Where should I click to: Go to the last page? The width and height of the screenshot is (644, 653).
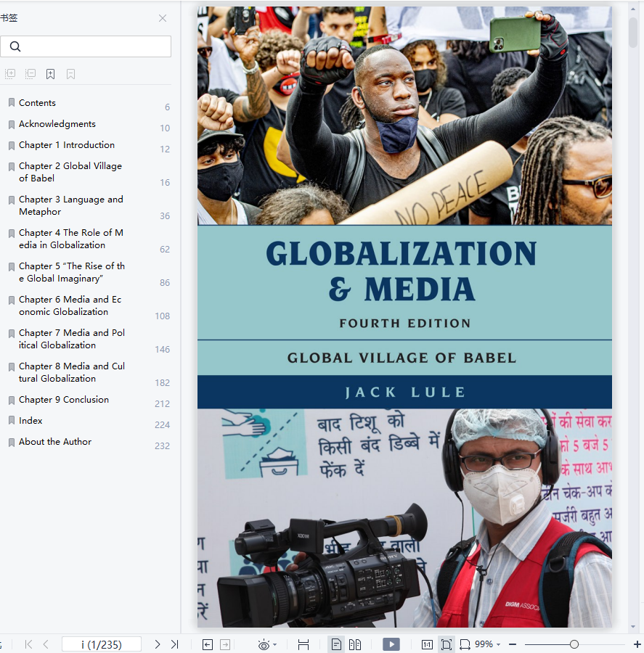click(175, 644)
